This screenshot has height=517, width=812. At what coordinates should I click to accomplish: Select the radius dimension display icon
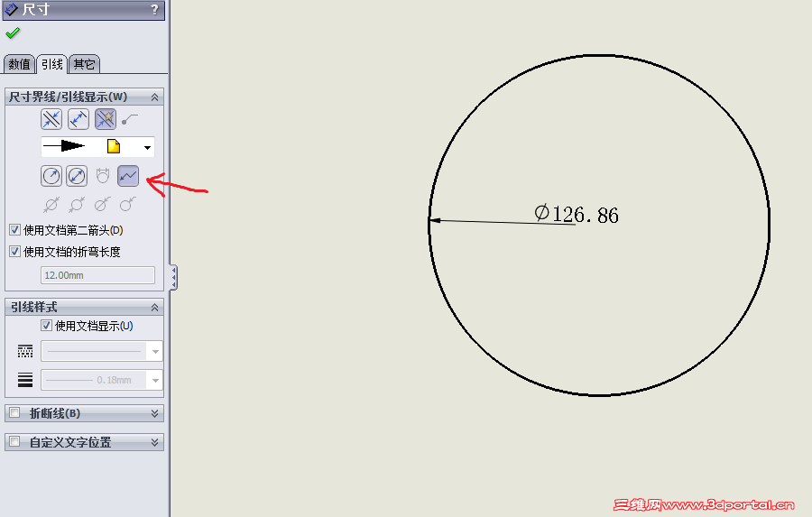(x=51, y=176)
